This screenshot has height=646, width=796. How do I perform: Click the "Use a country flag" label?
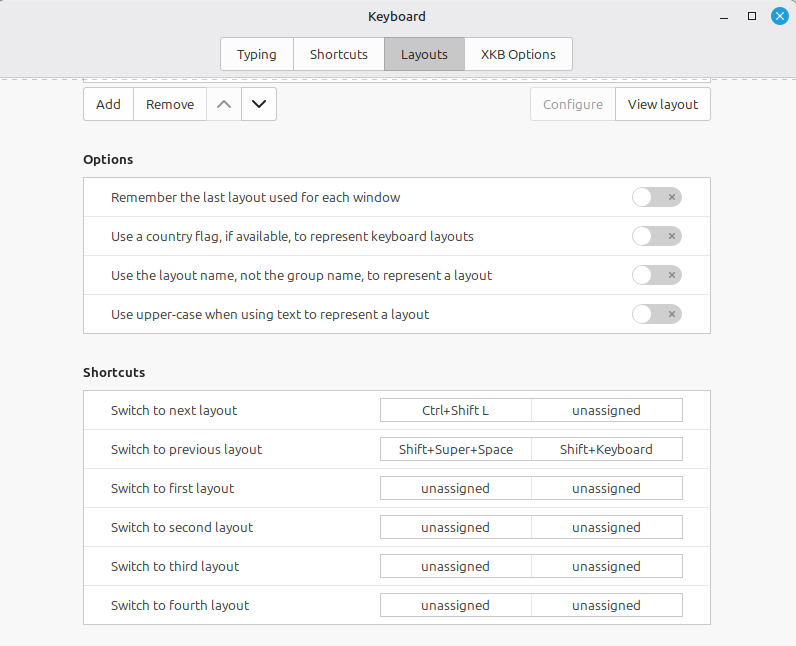tap(292, 236)
